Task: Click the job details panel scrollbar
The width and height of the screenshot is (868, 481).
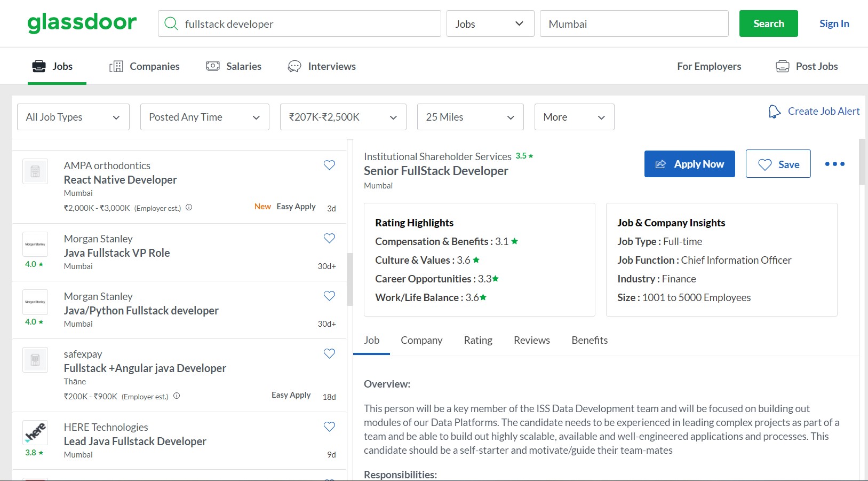Action: pyautogui.click(x=862, y=162)
